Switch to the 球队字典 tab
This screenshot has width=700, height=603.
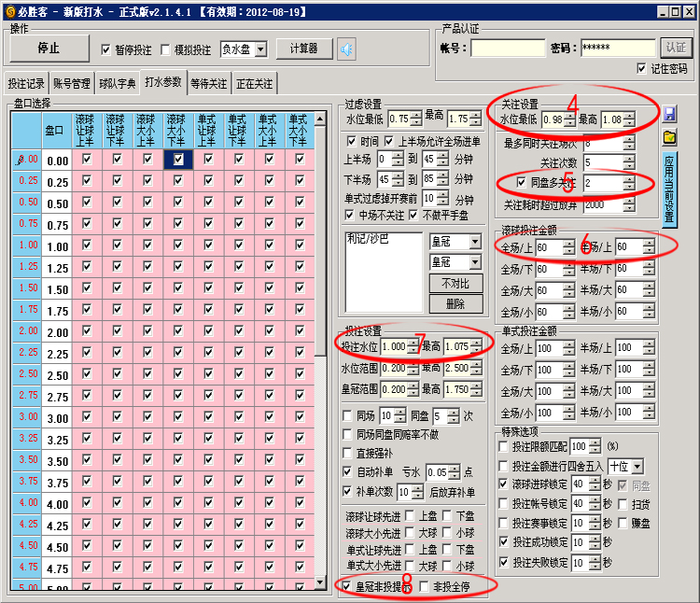(118, 83)
